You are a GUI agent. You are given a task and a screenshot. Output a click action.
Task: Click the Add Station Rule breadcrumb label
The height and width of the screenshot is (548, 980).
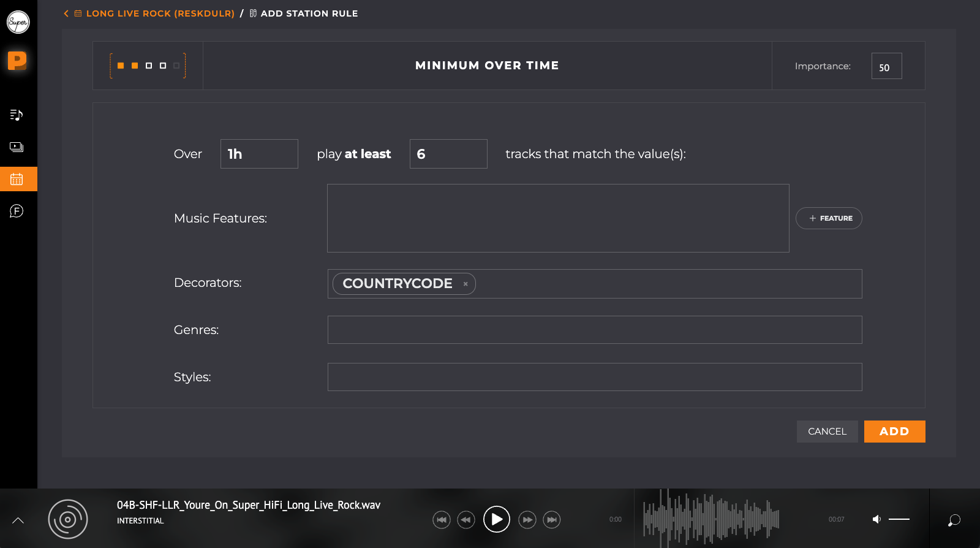309,13
